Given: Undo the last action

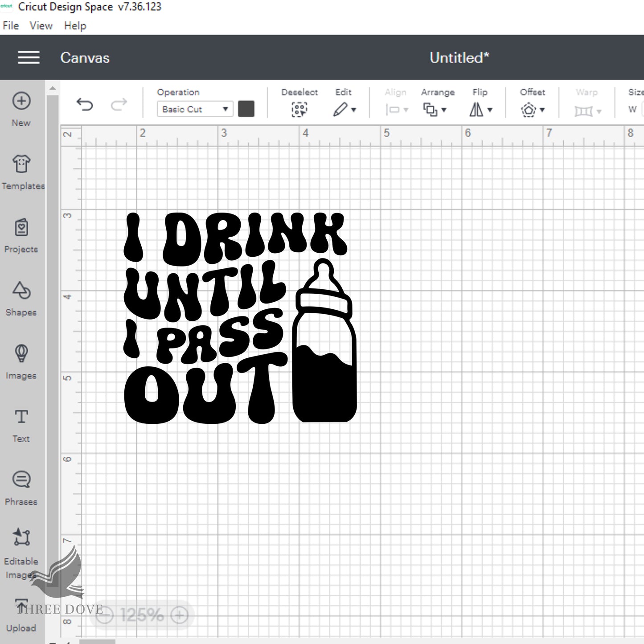Looking at the screenshot, I should [84, 105].
